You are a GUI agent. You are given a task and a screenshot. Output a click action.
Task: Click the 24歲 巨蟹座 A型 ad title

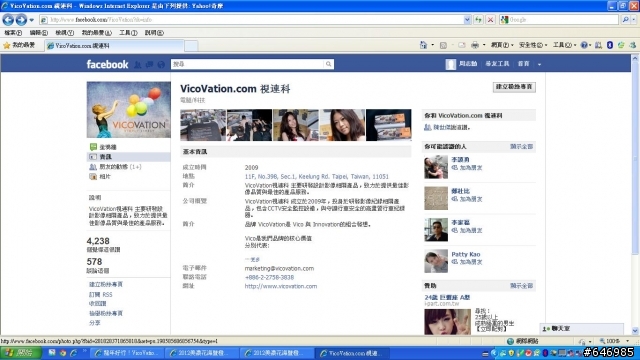coord(447,297)
